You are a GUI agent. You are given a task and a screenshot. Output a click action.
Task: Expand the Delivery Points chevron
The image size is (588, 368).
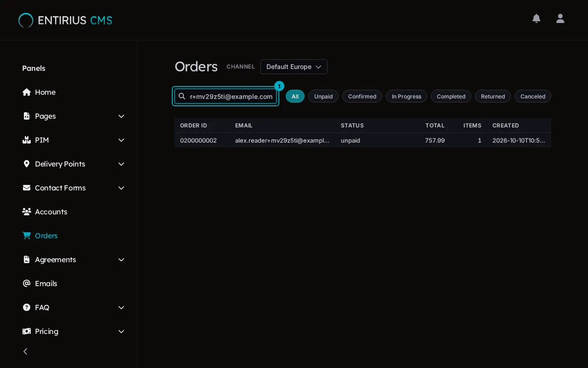tap(121, 164)
